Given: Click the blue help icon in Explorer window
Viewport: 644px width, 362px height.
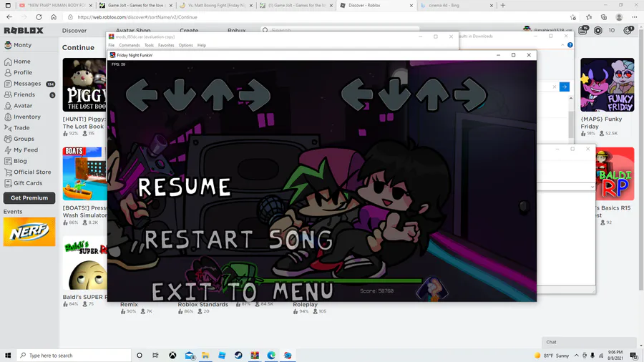Looking at the screenshot, I should (570, 45).
